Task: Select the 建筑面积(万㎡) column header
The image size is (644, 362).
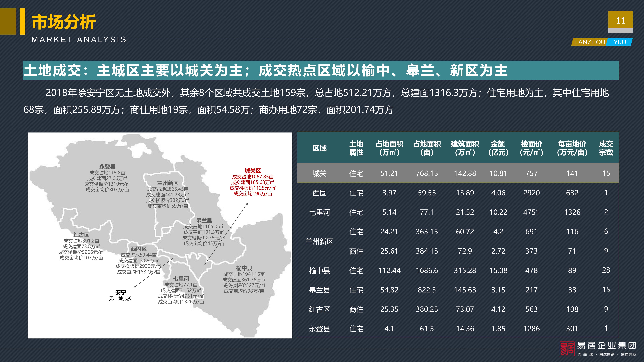Action: [465, 148]
